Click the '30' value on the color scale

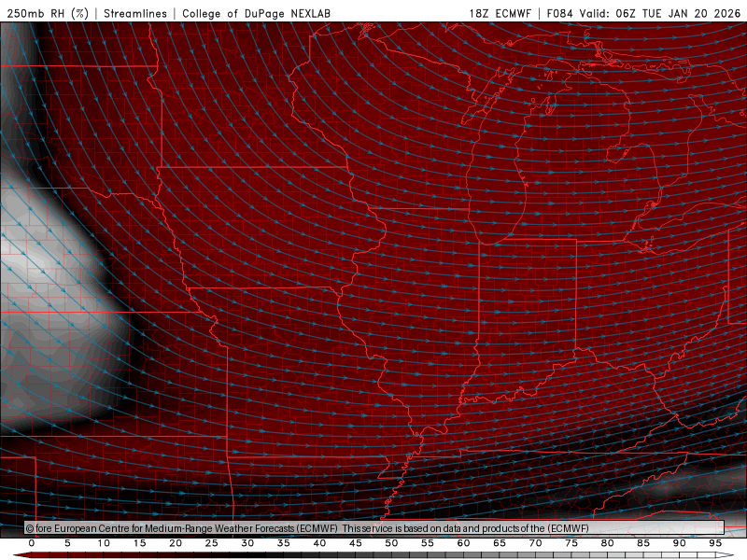247,543
